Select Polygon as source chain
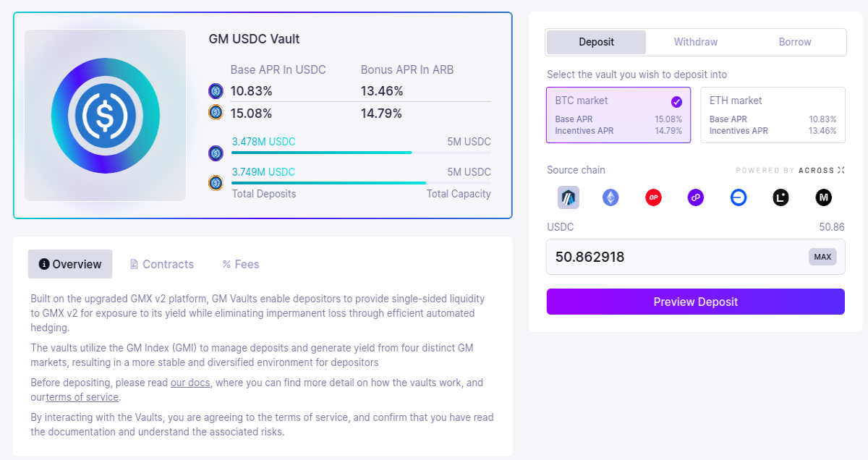 [x=696, y=197]
